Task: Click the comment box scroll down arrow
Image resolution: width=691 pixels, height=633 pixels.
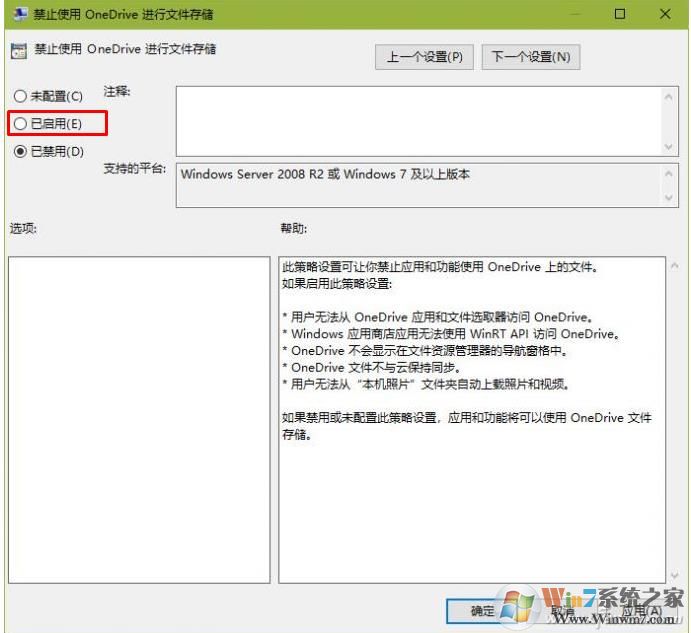Action: [669, 146]
